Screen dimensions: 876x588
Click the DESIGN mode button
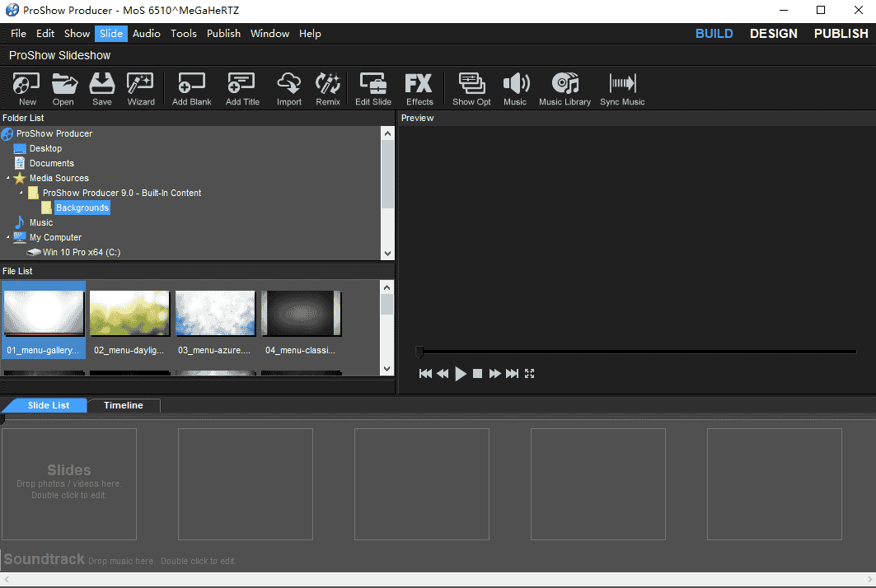[773, 34]
